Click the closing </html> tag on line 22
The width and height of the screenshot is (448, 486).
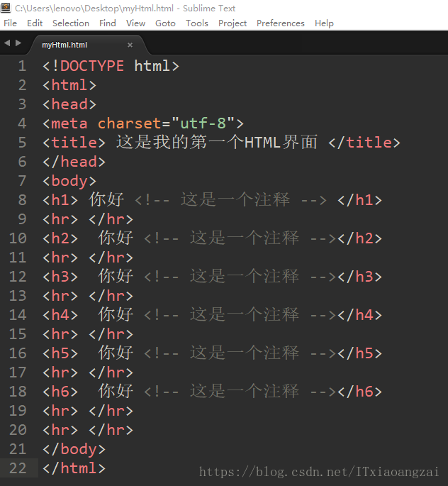point(74,468)
